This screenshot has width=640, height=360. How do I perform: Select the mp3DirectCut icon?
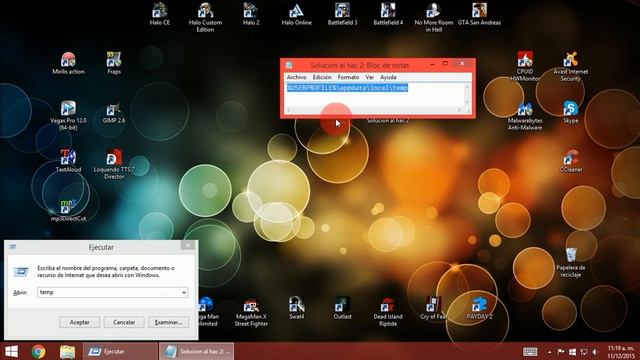click(x=68, y=210)
